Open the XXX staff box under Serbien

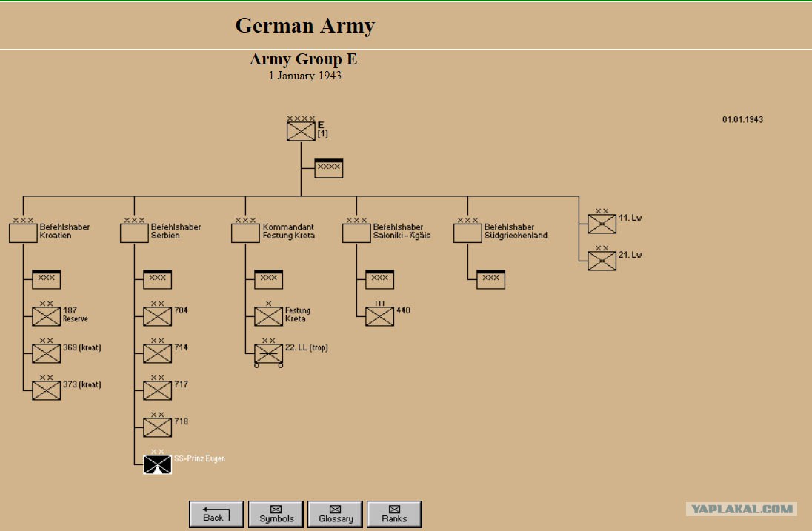(157, 279)
